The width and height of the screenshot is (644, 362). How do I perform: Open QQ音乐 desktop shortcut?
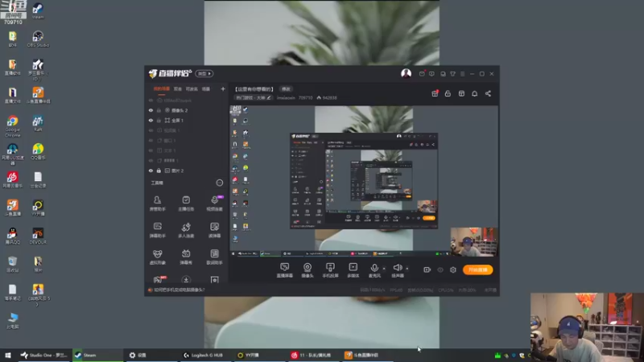click(x=38, y=151)
